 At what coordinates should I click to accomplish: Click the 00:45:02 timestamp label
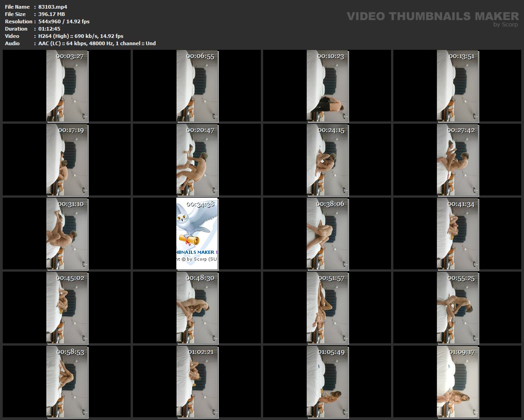[70, 278]
